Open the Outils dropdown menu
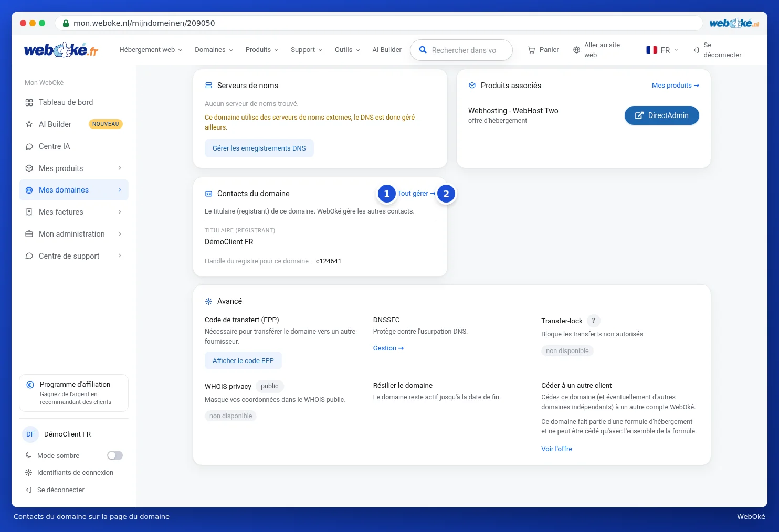The width and height of the screenshot is (779, 532). tap(348, 50)
